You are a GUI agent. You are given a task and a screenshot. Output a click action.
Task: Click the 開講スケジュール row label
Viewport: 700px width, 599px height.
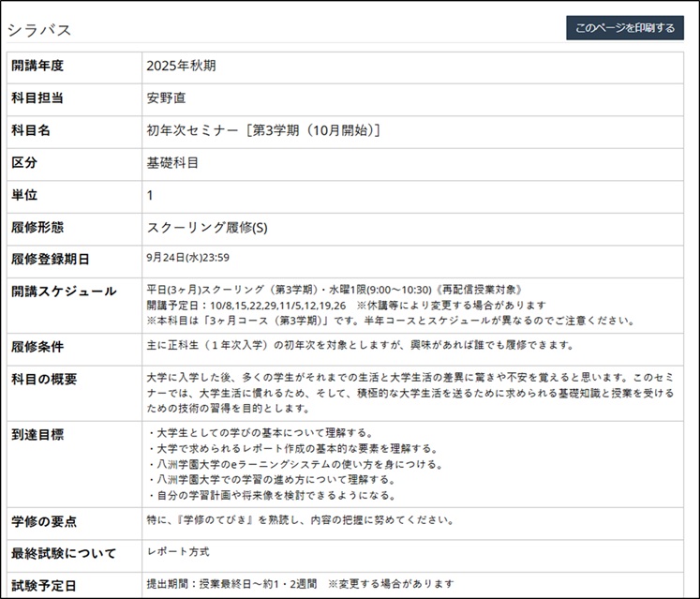64,292
